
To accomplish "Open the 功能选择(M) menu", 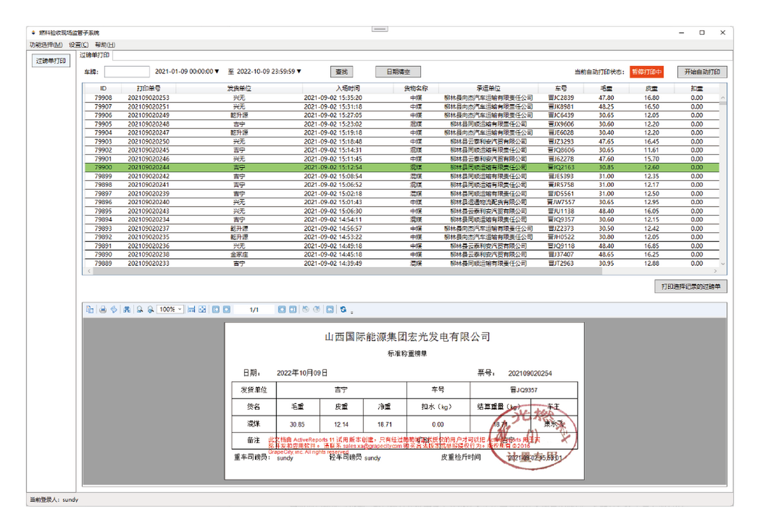I will [x=46, y=45].
